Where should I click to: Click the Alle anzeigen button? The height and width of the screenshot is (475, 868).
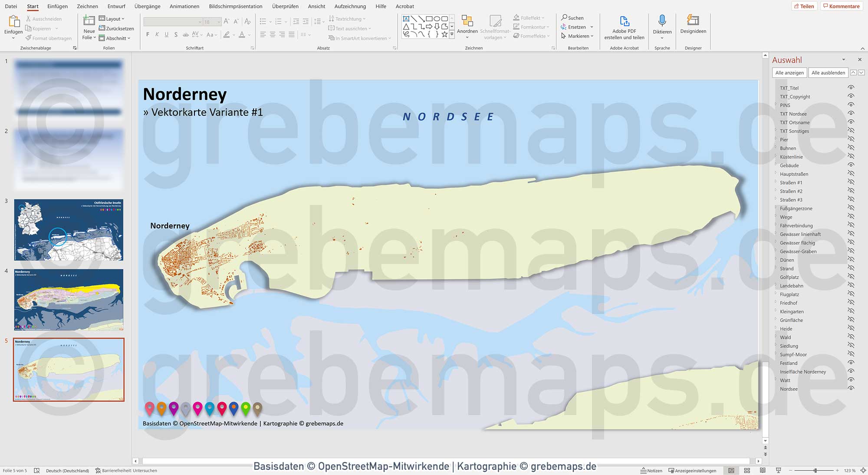pos(789,73)
